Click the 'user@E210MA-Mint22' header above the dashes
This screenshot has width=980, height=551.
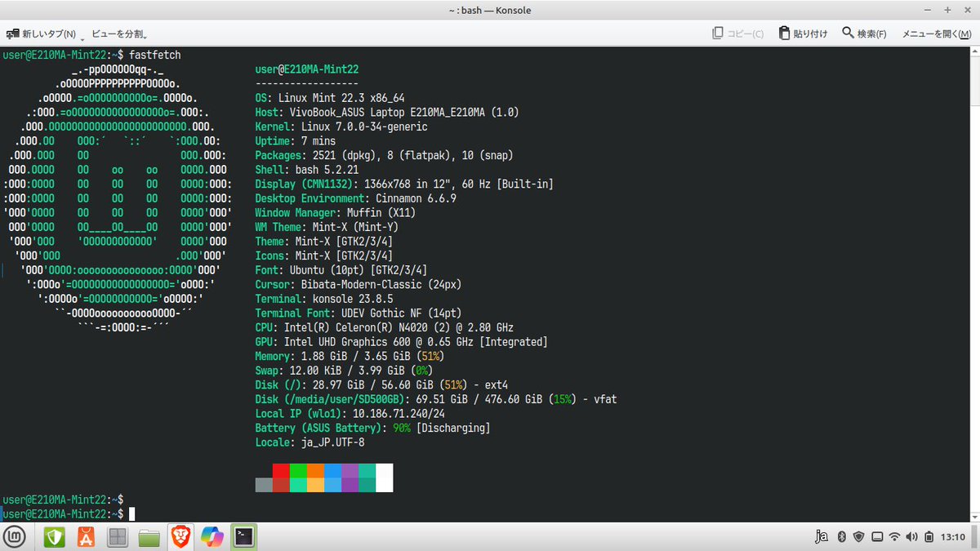(307, 69)
